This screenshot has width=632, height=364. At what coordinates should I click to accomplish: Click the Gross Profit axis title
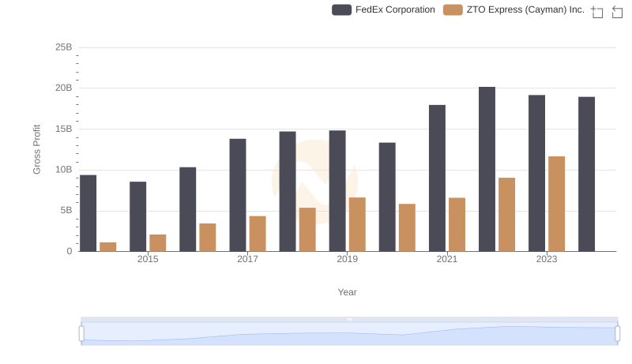pyautogui.click(x=36, y=149)
